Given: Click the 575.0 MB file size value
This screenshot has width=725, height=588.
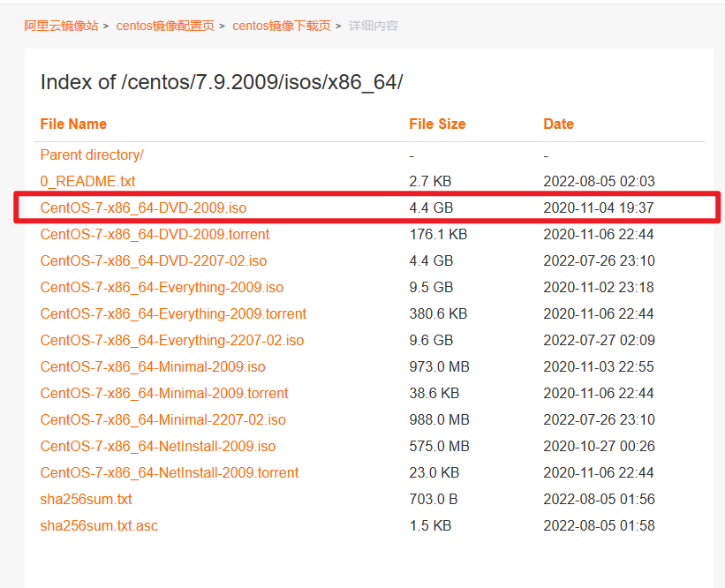Looking at the screenshot, I should 439,446.
